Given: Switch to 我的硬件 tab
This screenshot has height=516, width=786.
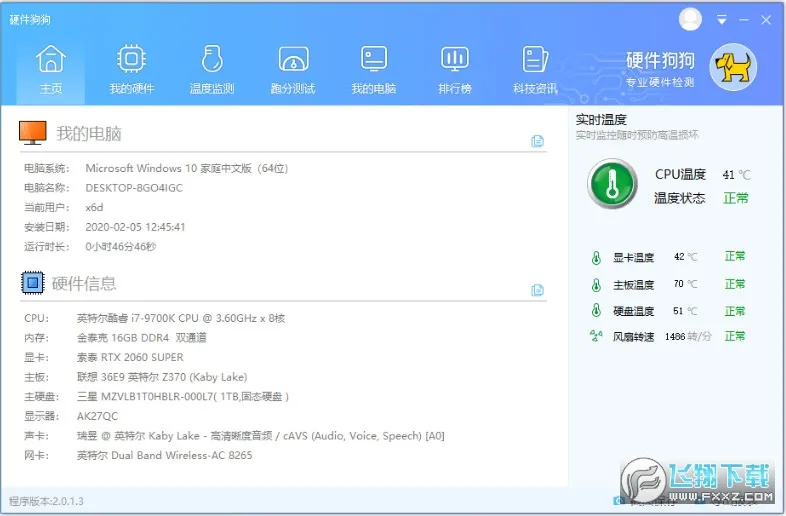Looking at the screenshot, I should (131, 70).
